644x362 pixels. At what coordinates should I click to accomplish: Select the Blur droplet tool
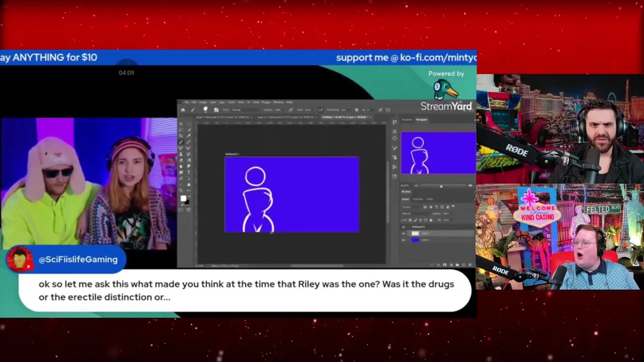click(181, 166)
